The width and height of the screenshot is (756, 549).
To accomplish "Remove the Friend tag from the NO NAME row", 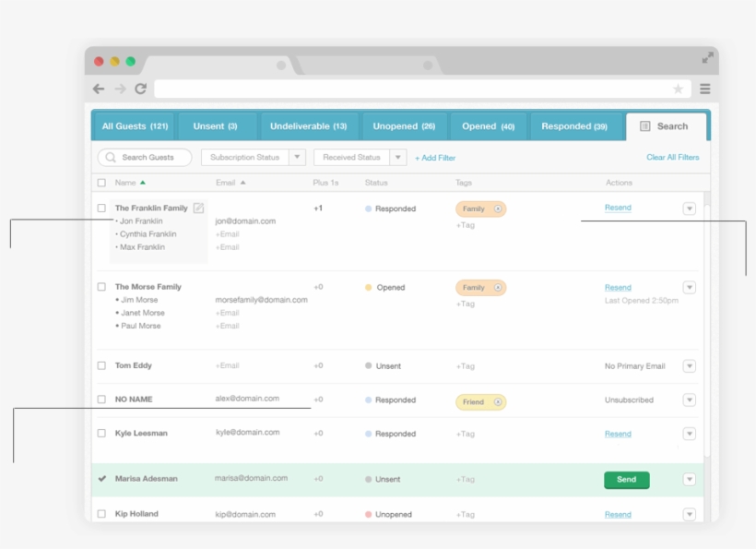I will (x=498, y=402).
